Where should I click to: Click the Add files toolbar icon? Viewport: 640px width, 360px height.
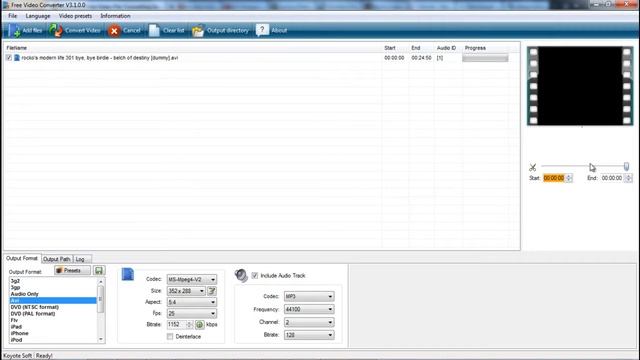click(15, 31)
